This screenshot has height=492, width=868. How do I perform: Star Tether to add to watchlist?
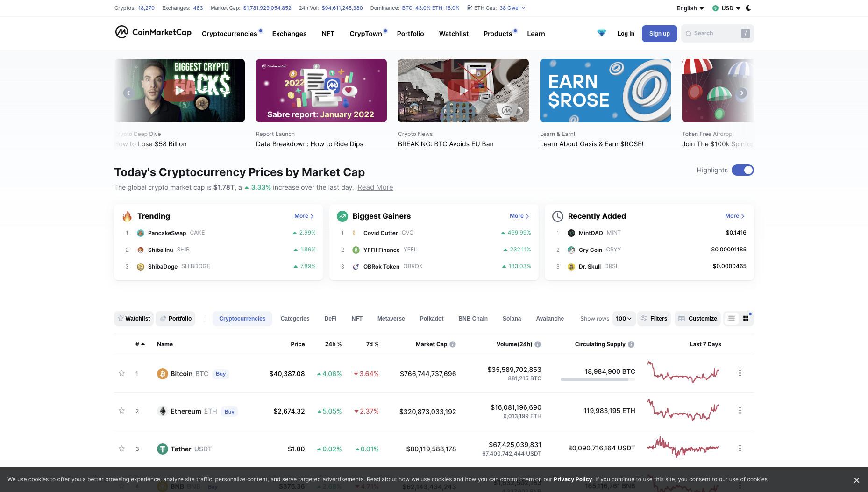[121, 449]
